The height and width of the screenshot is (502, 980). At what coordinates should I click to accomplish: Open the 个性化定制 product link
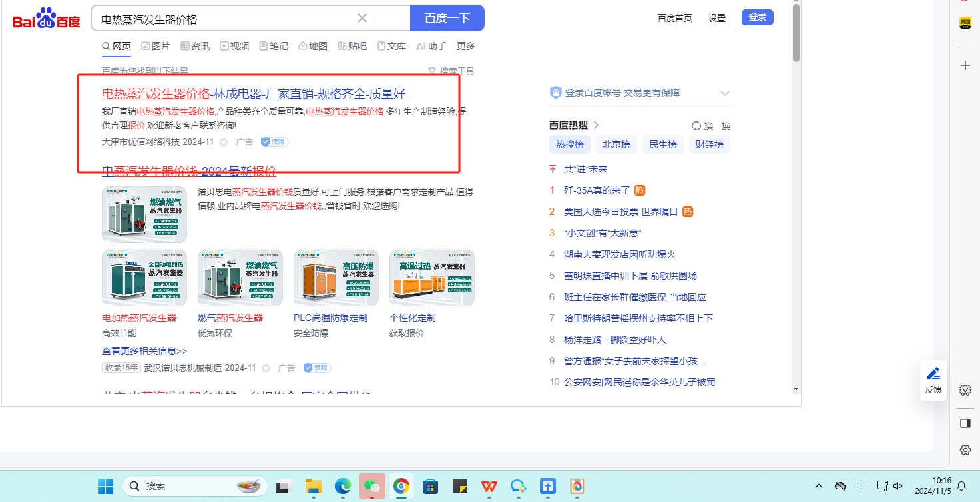point(413,318)
